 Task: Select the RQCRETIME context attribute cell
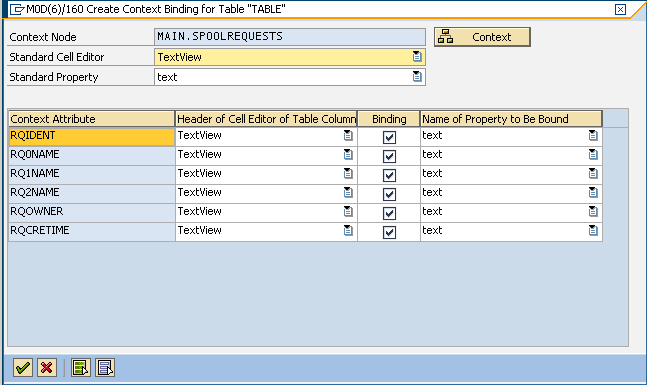(x=92, y=231)
